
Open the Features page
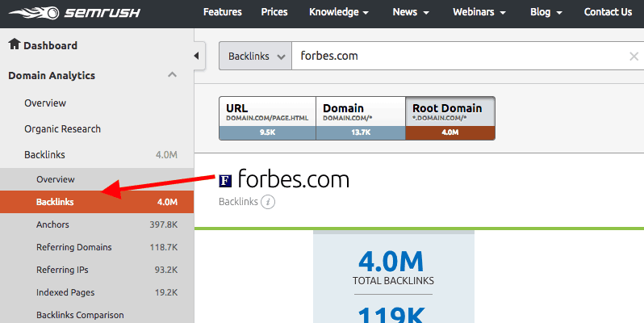click(223, 12)
